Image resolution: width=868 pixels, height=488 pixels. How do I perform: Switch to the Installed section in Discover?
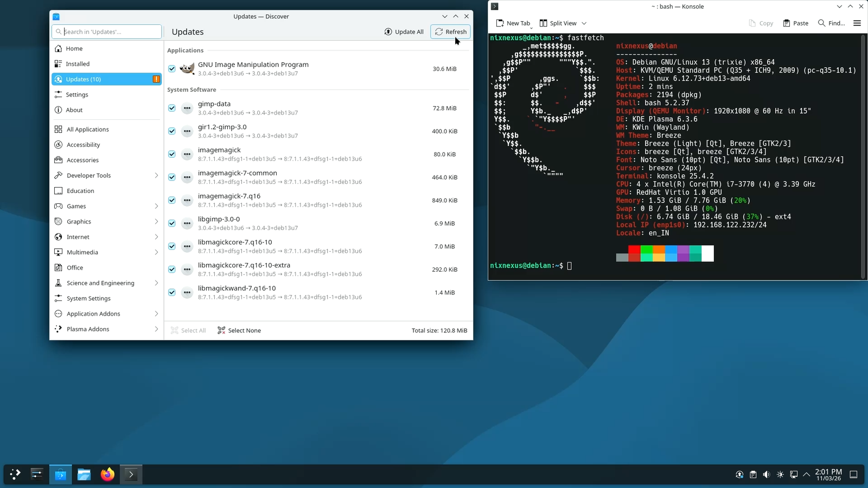77,63
